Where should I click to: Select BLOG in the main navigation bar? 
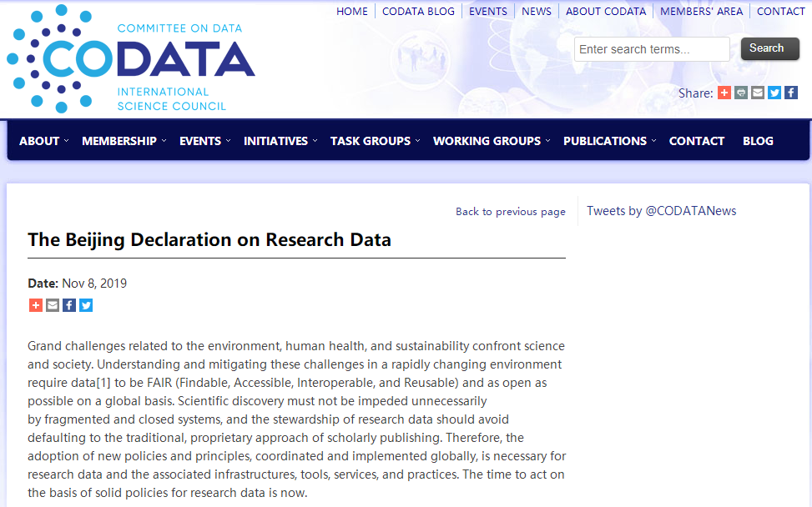(x=758, y=141)
